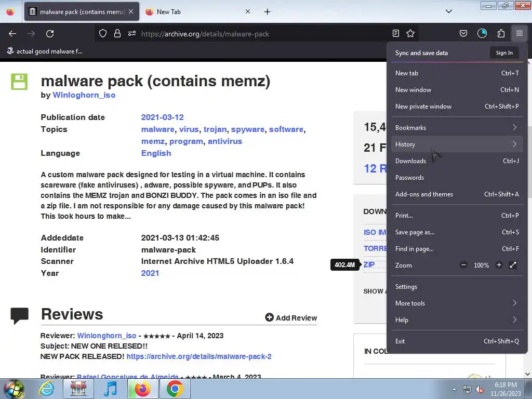532x399 pixels.
Task: Open Settings from the menu
Action: coord(457,287)
